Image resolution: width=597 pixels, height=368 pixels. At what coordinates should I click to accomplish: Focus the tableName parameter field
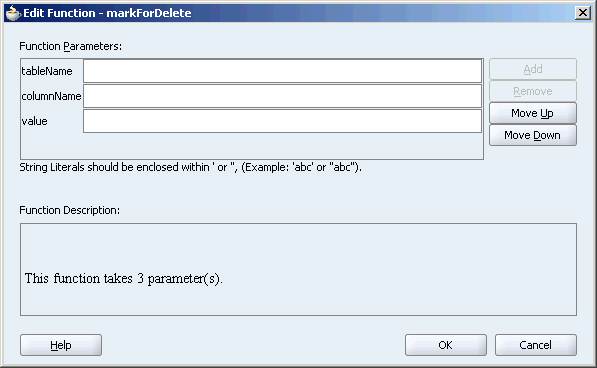click(x=283, y=71)
